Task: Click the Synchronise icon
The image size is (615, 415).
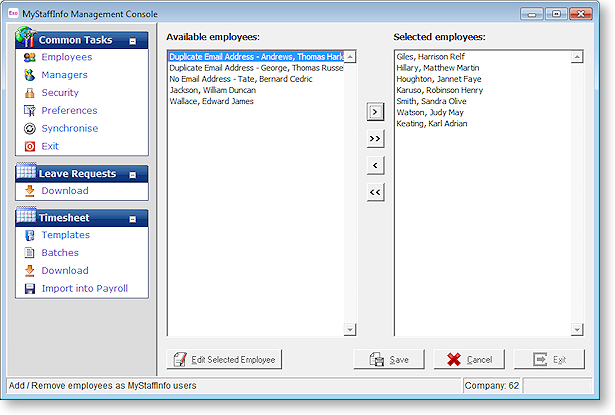Action: 29,129
